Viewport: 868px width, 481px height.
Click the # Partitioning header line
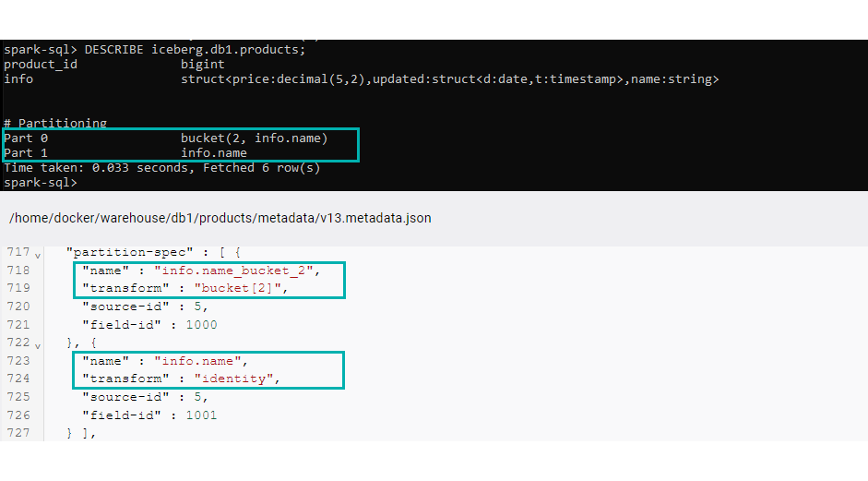pyautogui.click(x=55, y=123)
